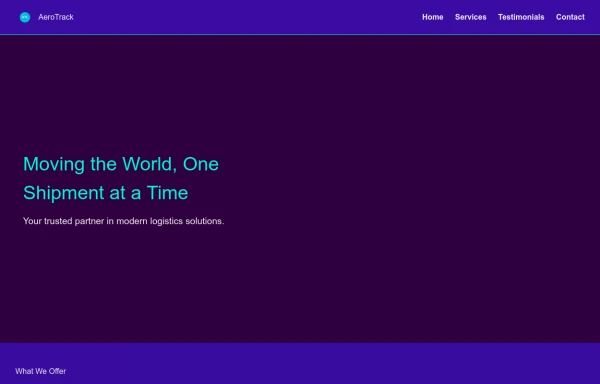Click the 'What We Offer' section heading

[41, 371]
